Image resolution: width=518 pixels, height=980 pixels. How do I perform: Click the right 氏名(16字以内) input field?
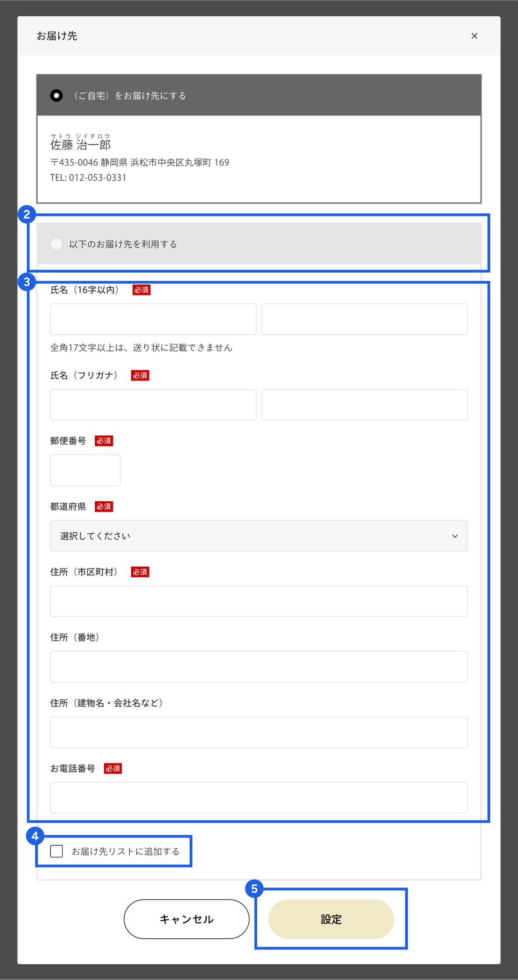click(x=364, y=319)
